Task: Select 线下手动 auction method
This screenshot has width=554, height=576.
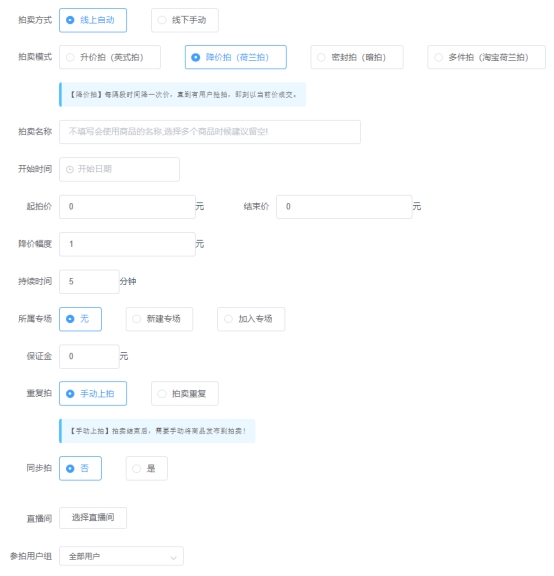Action: (185, 20)
